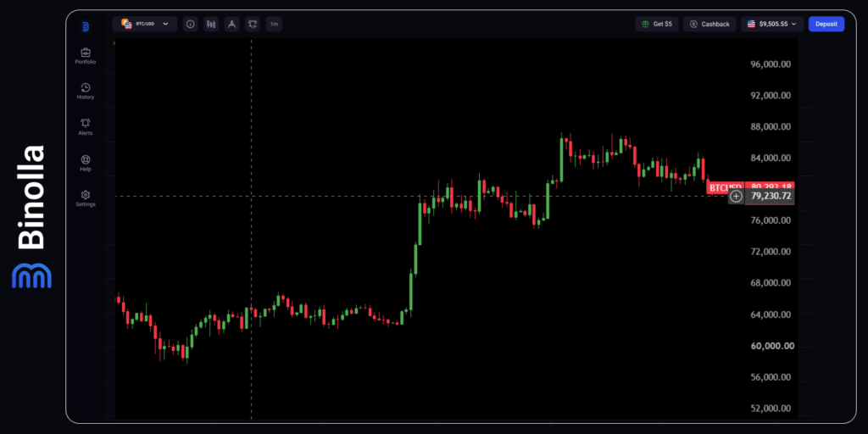Open Help in the sidebar
Viewport: 868px width, 434px height.
coord(86,163)
